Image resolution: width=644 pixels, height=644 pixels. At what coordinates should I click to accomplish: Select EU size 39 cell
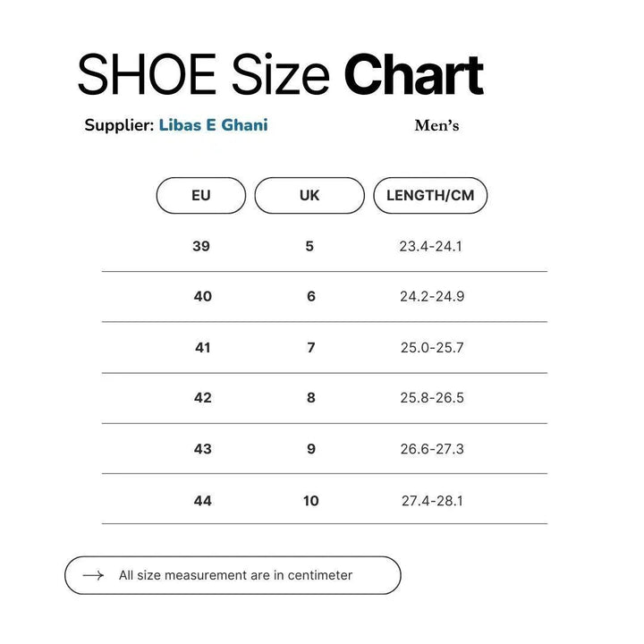[x=201, y=246]
